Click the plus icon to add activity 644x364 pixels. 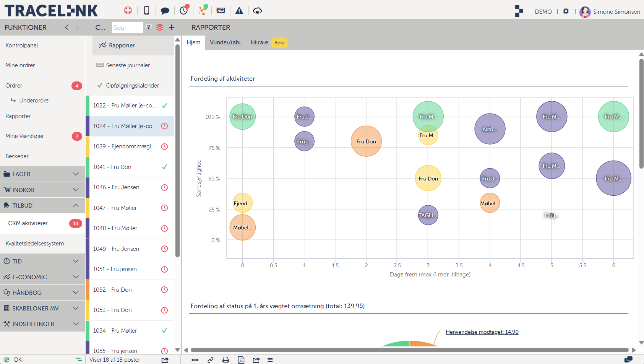click(x=172, y=28)
